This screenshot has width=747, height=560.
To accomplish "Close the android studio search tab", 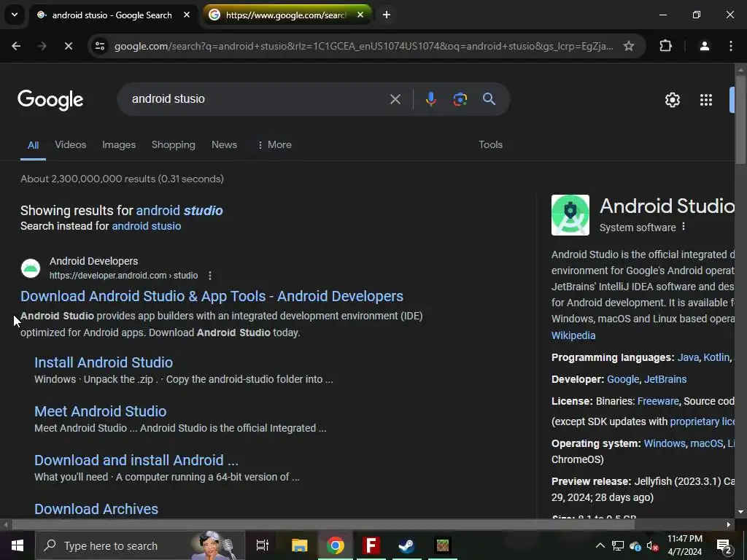I will coord(187,15).
